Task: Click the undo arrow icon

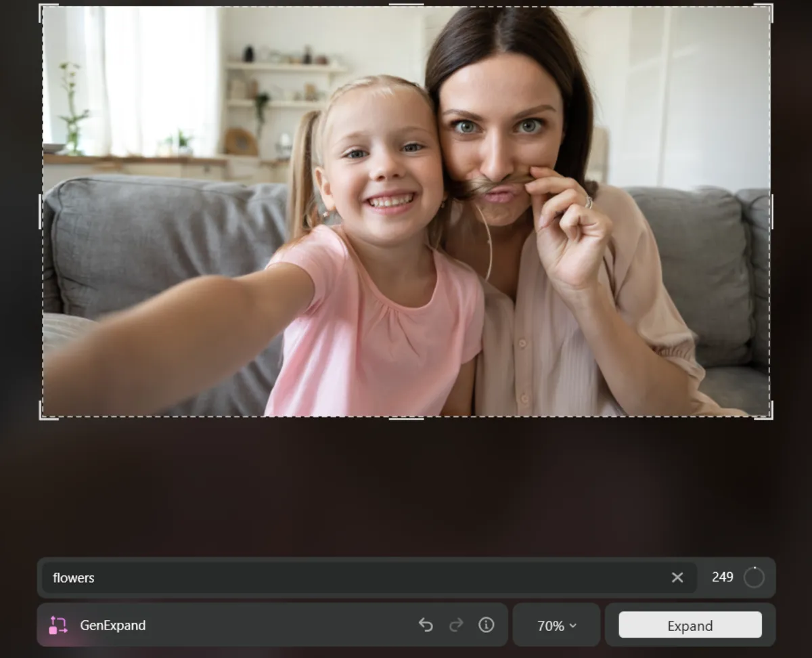Action: 426,625
